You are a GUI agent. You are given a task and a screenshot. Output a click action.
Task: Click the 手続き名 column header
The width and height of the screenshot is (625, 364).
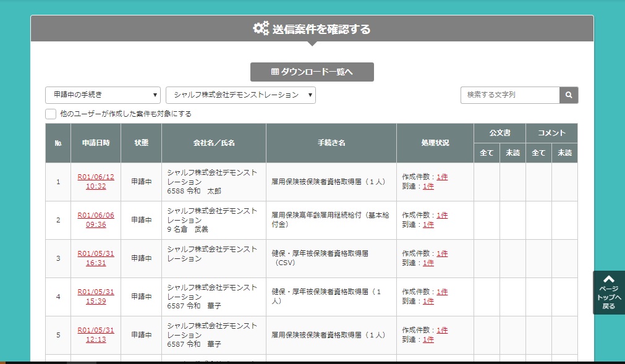331,143
